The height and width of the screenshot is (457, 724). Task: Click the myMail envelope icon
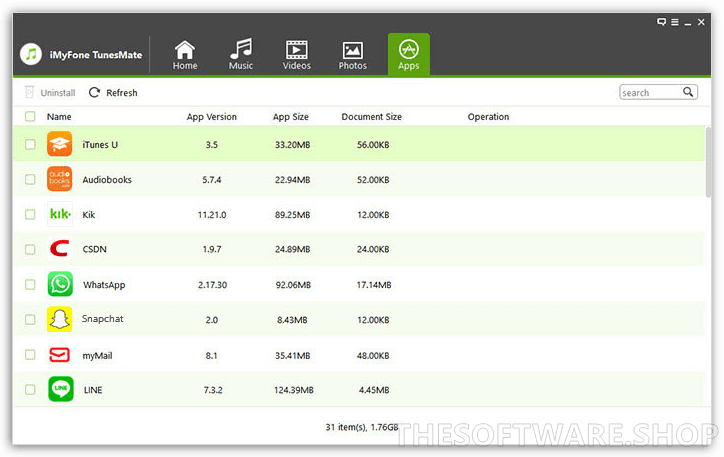tap(60, 354)
